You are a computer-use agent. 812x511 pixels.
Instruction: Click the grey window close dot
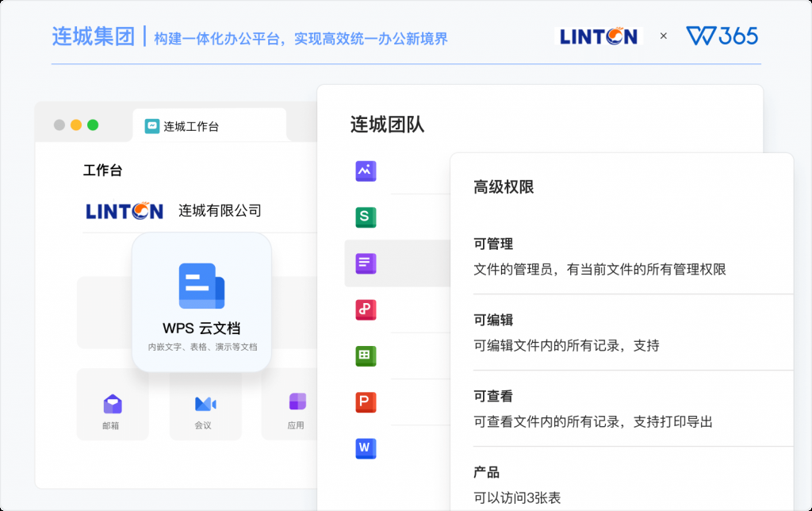tap(59, 125)
